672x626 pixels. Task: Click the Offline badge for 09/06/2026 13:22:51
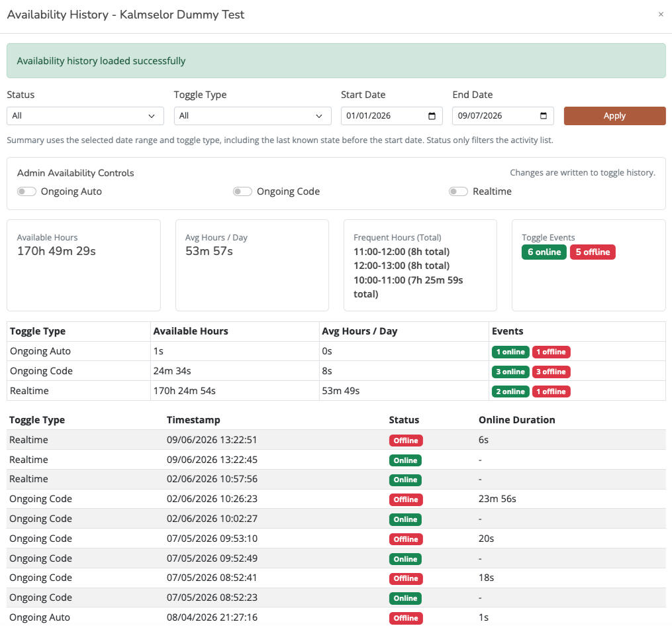[x=405, y=441]
